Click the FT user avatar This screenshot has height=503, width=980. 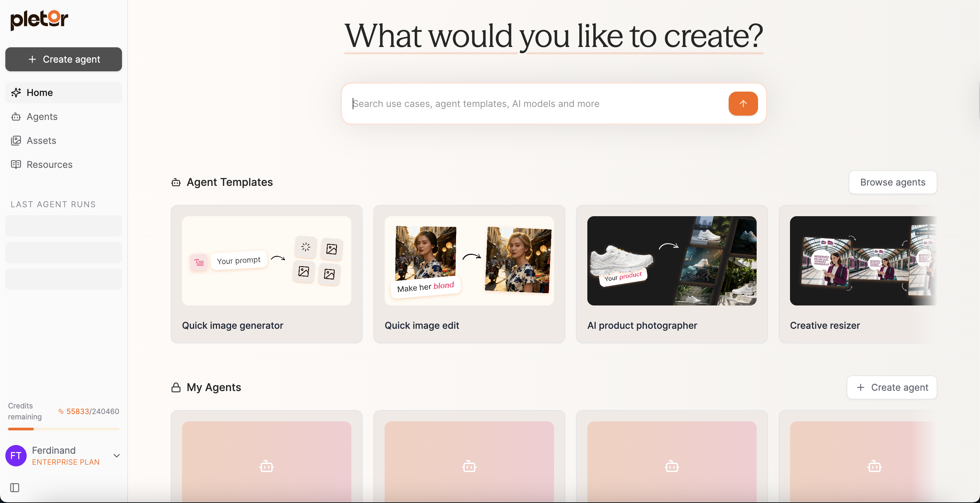tap(16, 455)
